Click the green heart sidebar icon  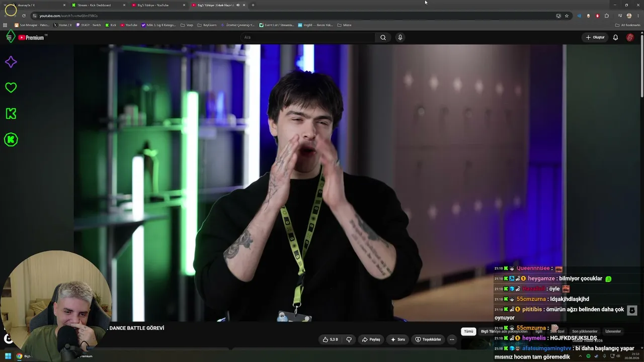click(11, 87)
